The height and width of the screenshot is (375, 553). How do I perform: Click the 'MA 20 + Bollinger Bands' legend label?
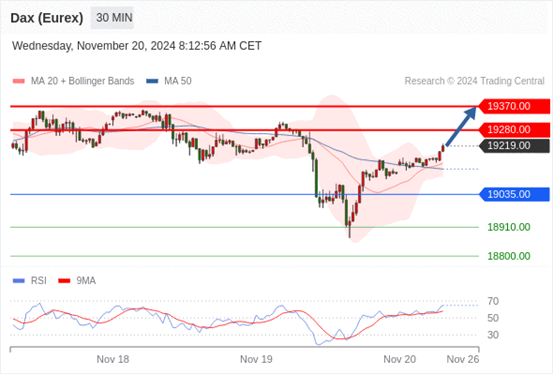[x=83, y=81]
